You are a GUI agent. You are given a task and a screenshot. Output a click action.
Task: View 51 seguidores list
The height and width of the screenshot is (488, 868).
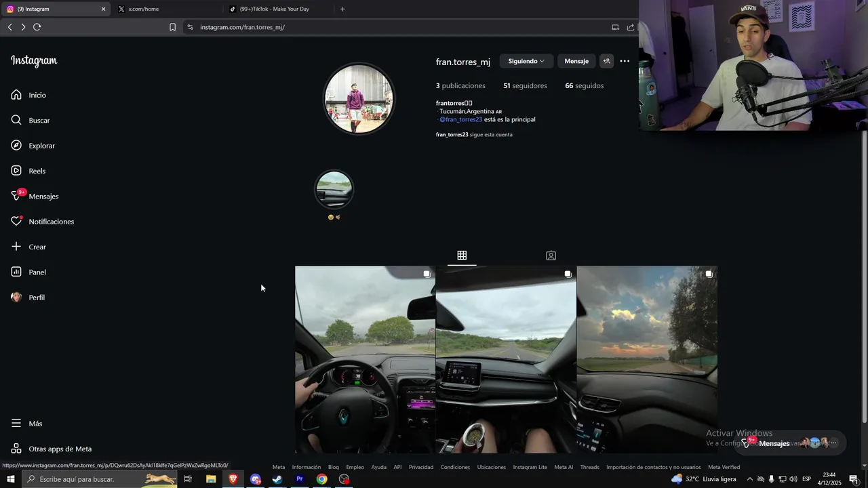click(525, 85)
